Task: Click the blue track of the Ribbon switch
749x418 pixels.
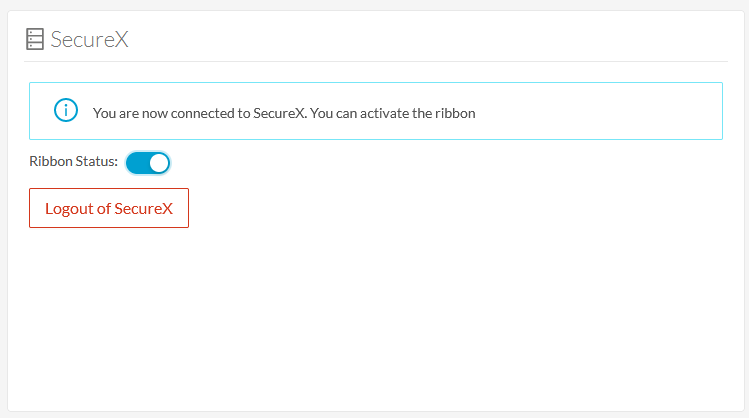Action: (137, 163)
